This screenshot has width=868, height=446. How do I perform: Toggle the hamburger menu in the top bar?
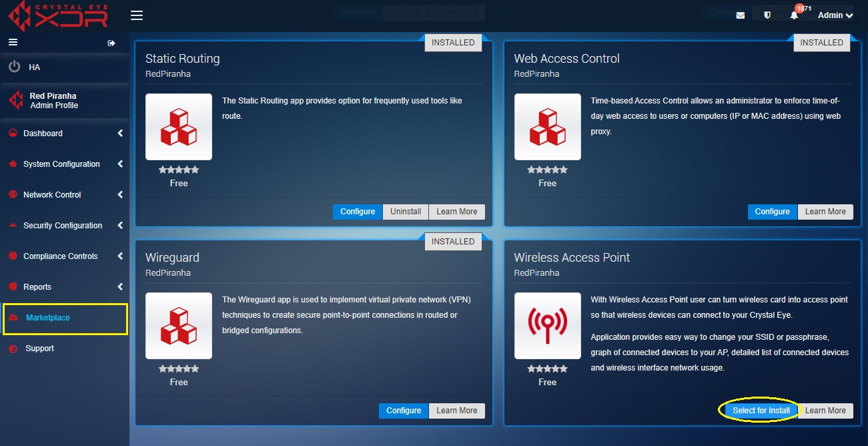coord(137,15)
